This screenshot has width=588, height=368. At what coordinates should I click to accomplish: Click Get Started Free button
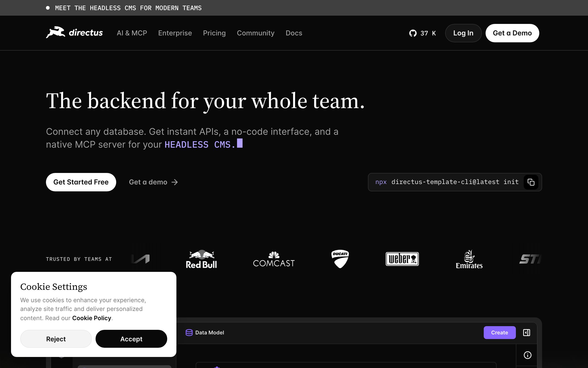[81, 182]
